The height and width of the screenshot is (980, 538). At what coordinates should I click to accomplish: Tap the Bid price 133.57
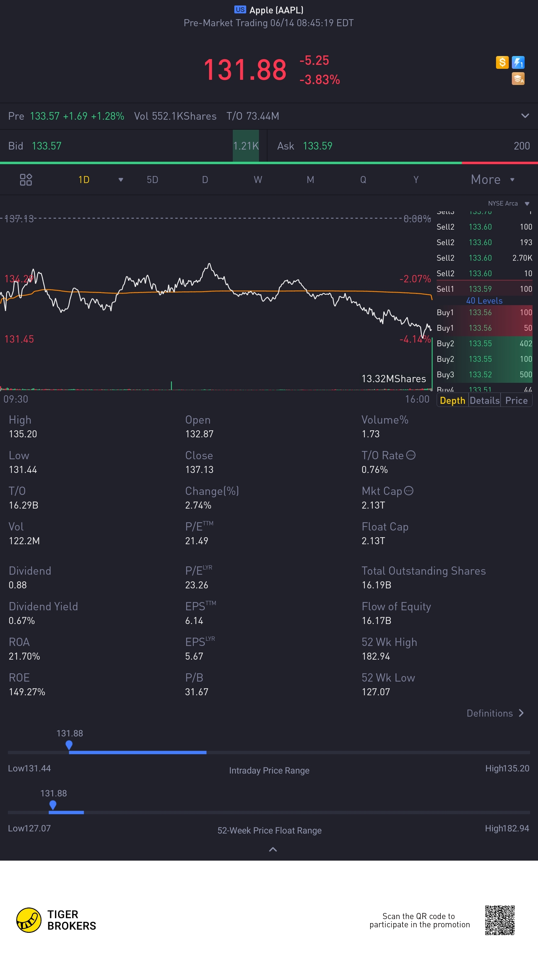click(46, 146)
